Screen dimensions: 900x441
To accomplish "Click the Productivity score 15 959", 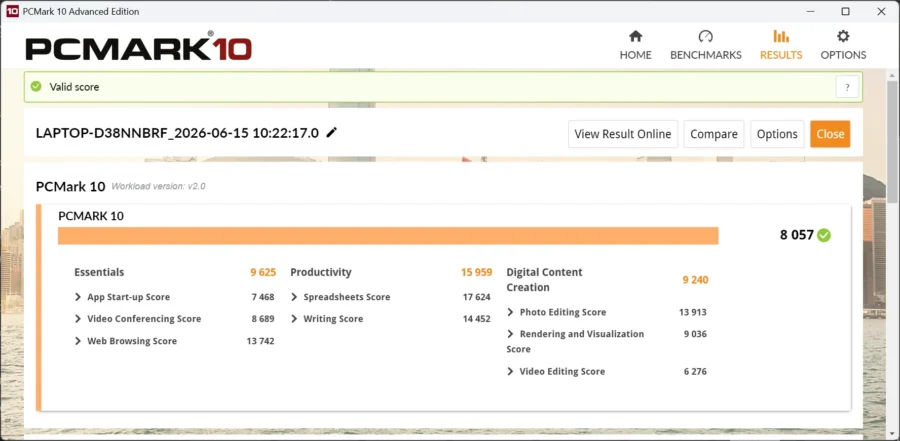I will [476, 272].
